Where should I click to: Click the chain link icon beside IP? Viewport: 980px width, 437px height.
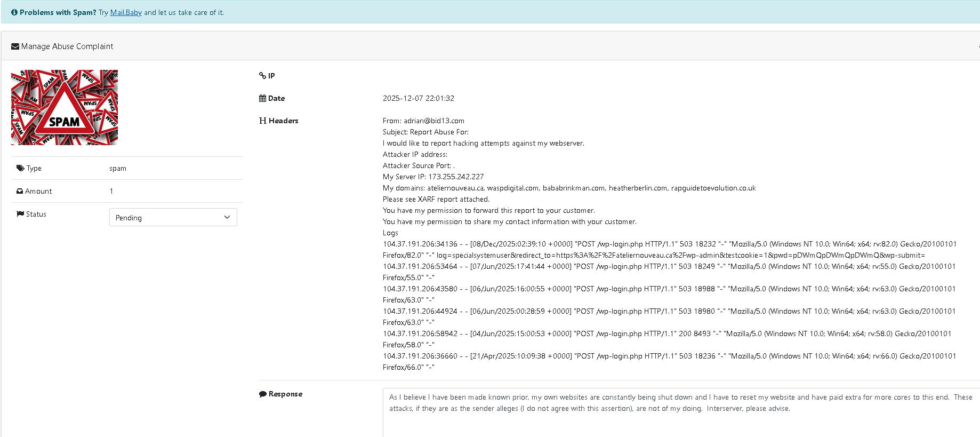click(x=262, y=76)
